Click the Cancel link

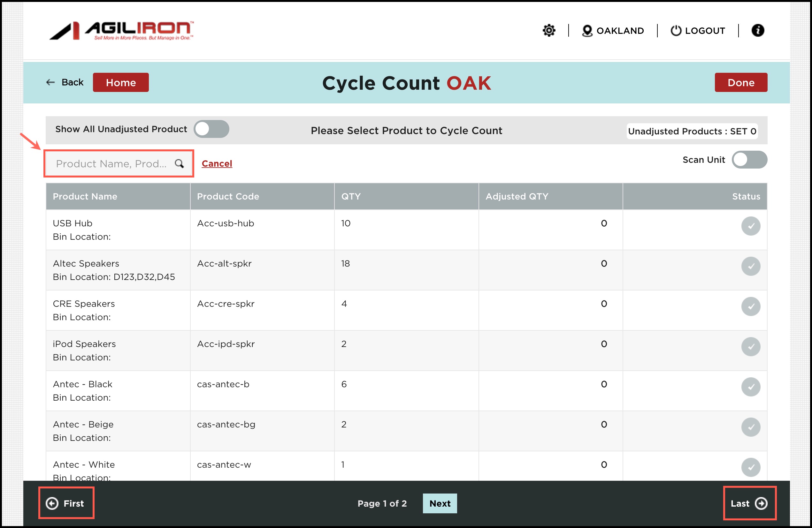pyautogui.click(x=217, y=164)
